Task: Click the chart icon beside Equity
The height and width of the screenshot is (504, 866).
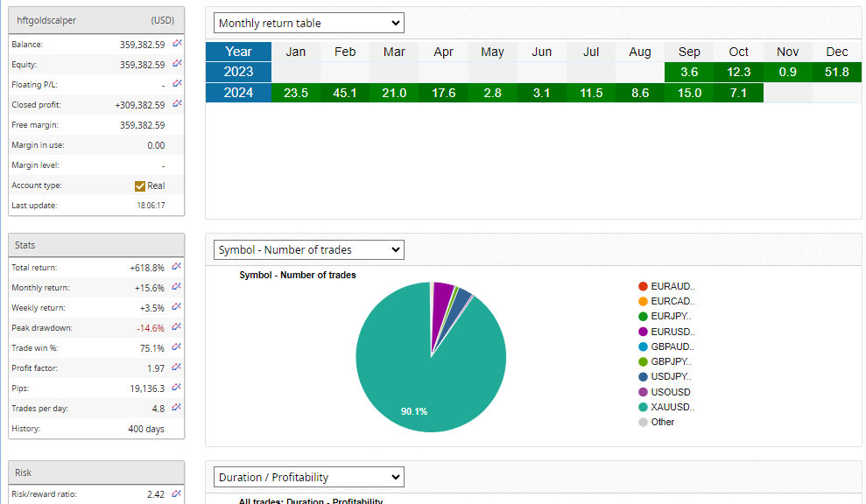Action: (177, 63)
